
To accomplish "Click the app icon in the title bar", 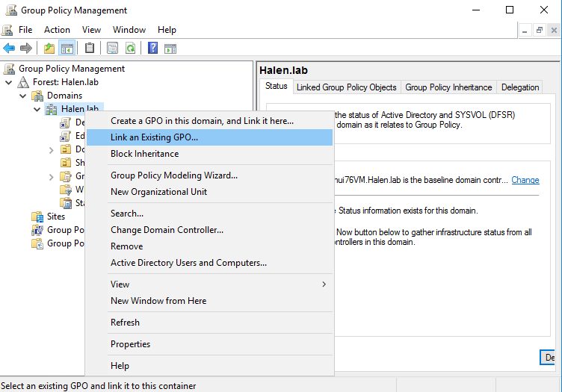I will point(11,10).
